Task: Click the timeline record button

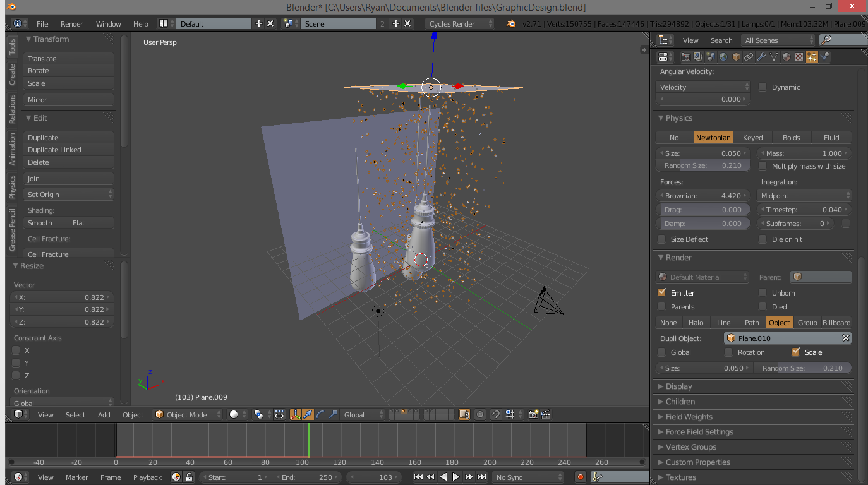Action: [x=581, y=477]
